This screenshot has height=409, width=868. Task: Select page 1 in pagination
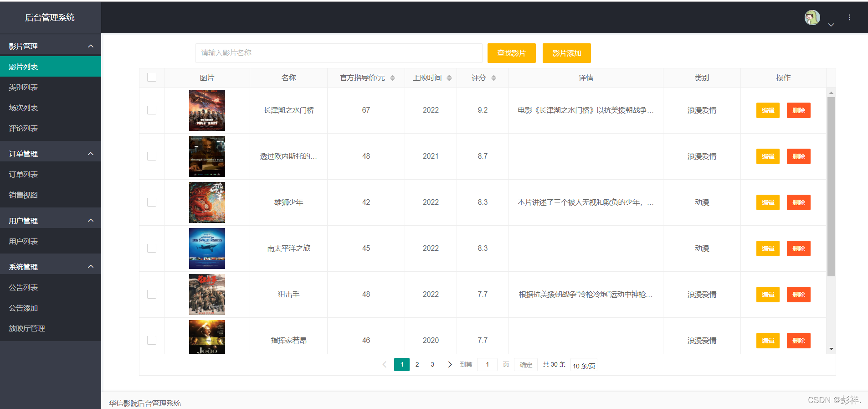[402, 364]
